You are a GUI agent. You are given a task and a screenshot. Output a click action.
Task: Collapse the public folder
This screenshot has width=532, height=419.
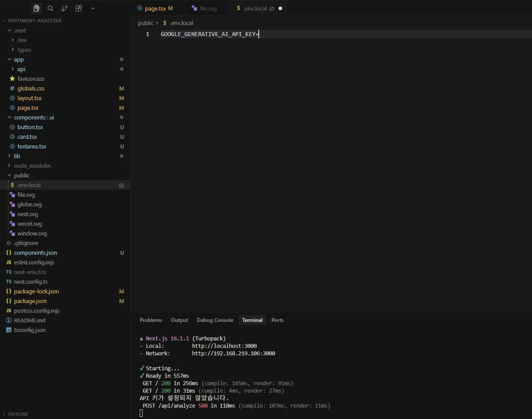22,175
